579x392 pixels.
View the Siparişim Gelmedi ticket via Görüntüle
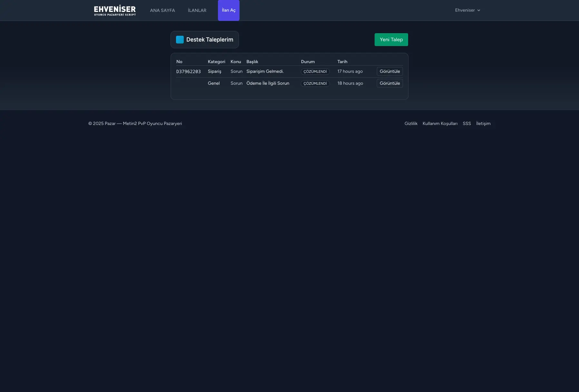click(389, 72)
